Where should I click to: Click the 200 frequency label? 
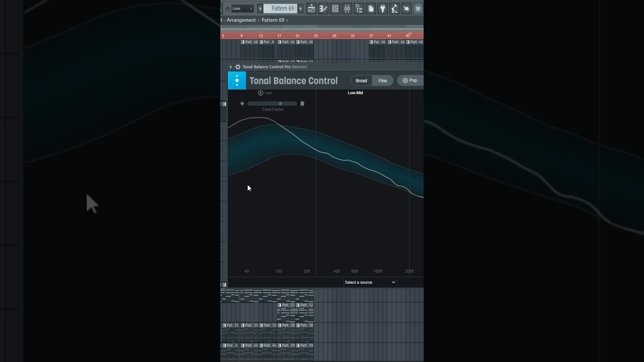pos(307,271)
